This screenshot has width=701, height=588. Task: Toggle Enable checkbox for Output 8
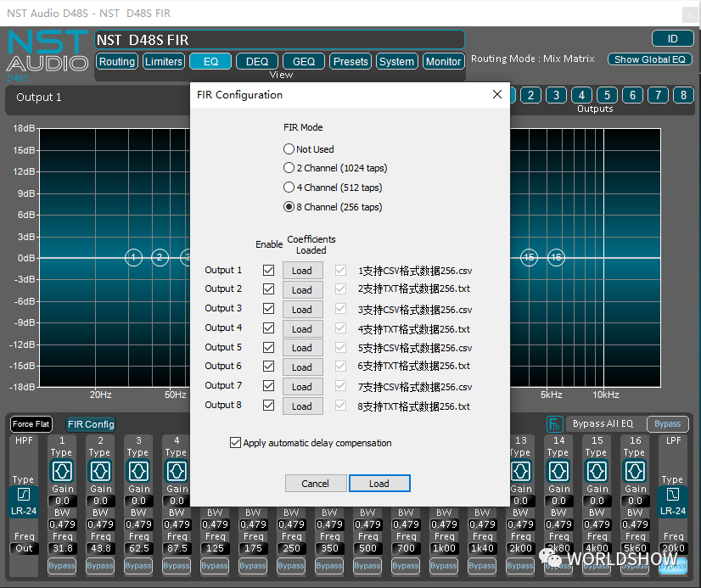(x=269, y=406)
